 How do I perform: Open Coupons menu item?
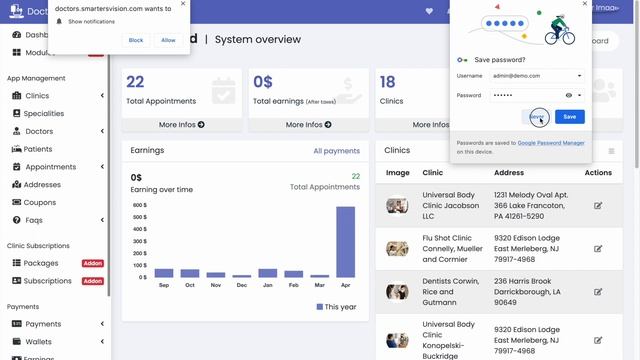click(x=40, y=202)
